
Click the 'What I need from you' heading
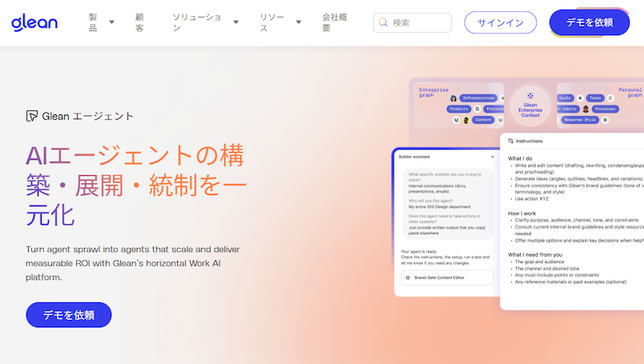(535, 255)
